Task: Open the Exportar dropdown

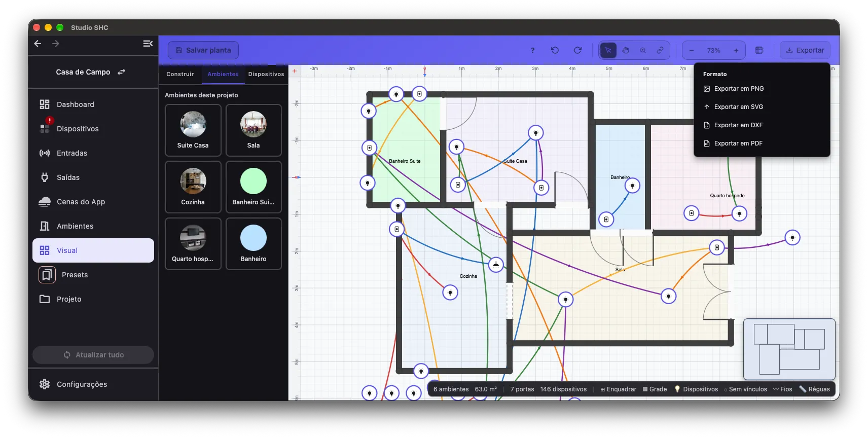Action: pyautogui.click(x=805, y=50)
